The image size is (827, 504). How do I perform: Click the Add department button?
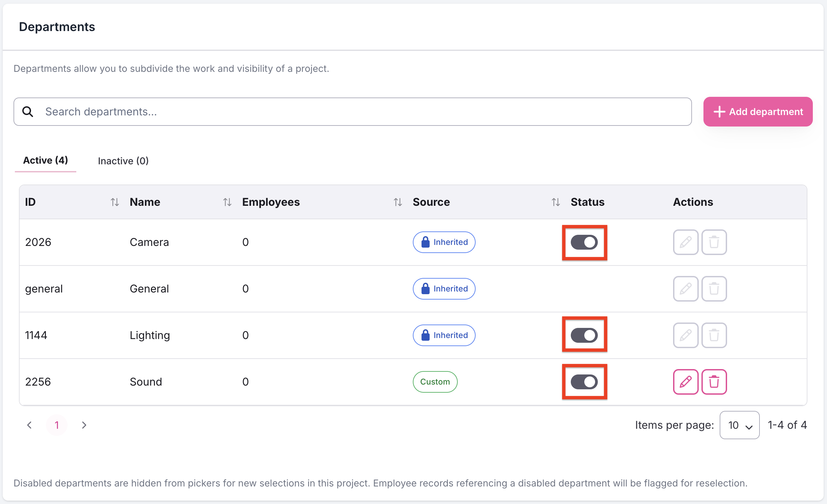coord(758,112)
